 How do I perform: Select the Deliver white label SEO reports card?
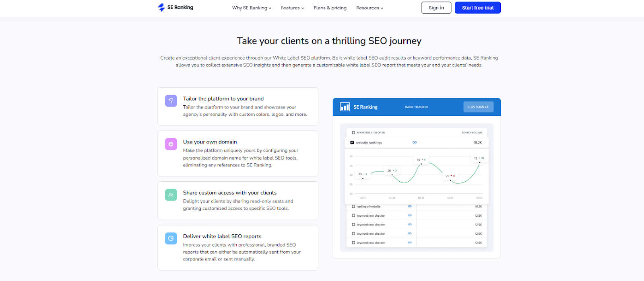click(x=238, y=248)
